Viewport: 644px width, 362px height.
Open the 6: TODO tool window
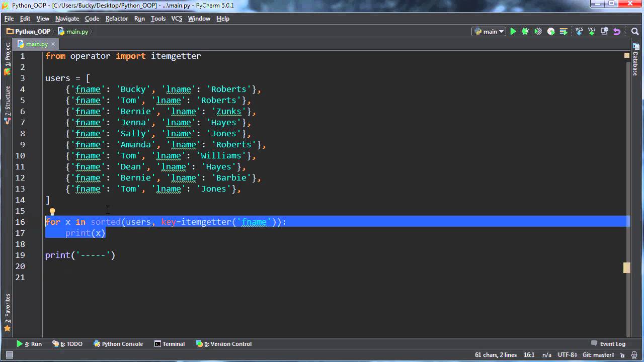pyautogui.click(x=67, y=344)
